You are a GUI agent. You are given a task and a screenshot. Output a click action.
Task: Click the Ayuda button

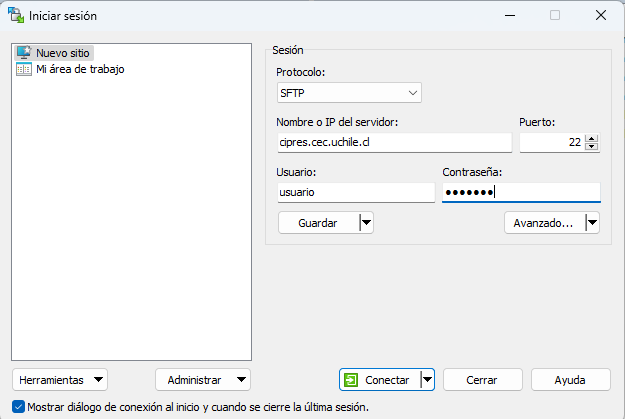click(570, 380)
